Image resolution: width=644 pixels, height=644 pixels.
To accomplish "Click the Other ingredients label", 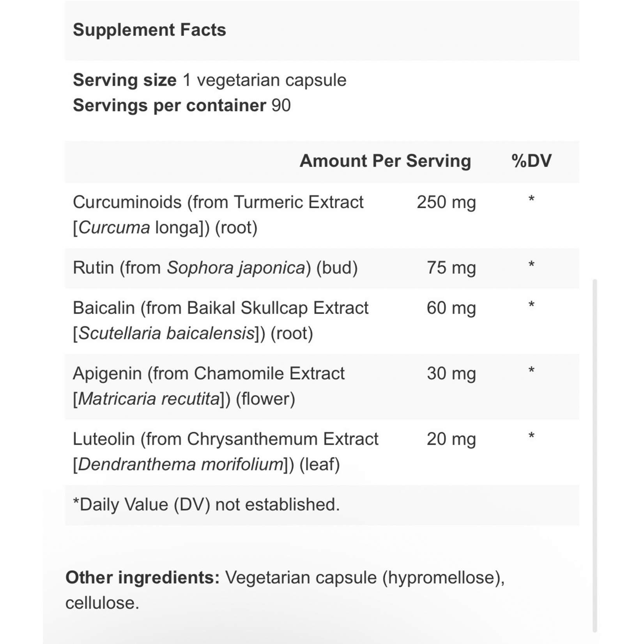I will [143, 578].
